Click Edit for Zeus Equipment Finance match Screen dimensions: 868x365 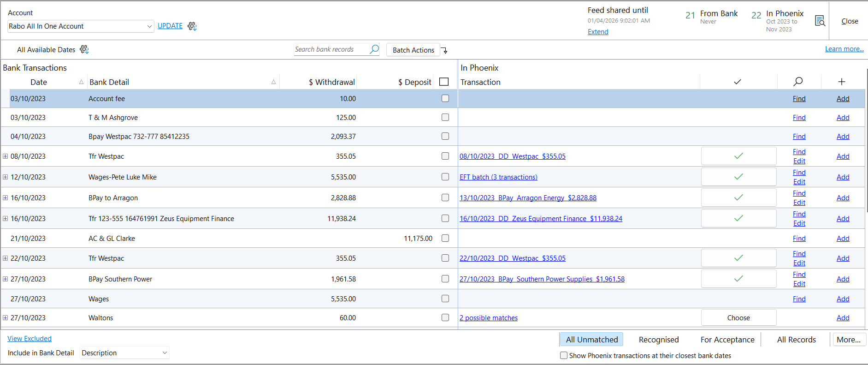(799, 223)
